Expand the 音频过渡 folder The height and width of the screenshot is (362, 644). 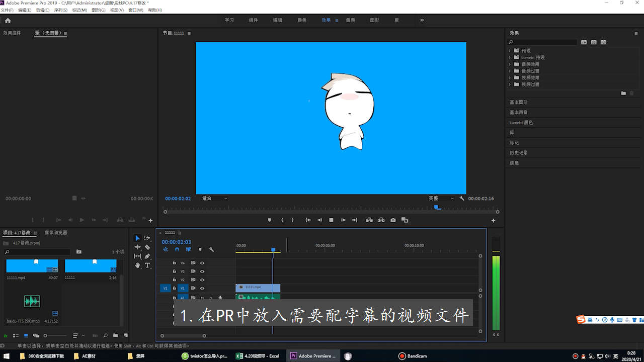click(x=510, y=71)
